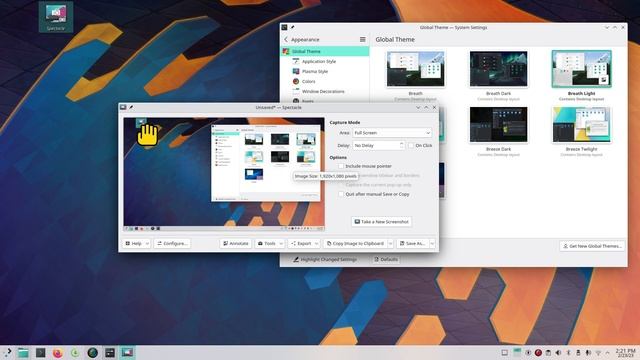This screenshot has width=640, height=360.
Task: Click the pin icon in System Settings title bar
Action: [x=292, y=27]
